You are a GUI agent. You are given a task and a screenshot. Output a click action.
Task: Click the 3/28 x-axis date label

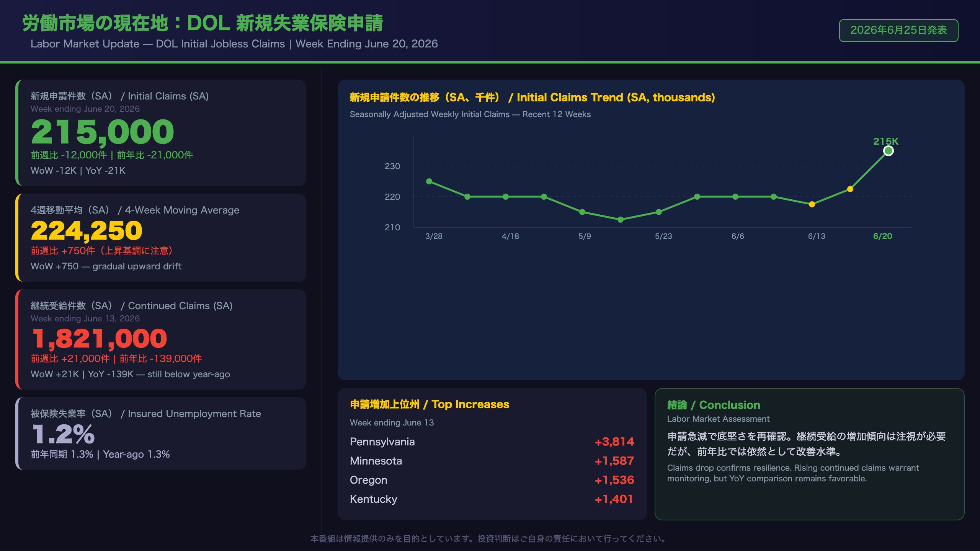(x=434, y=236)
